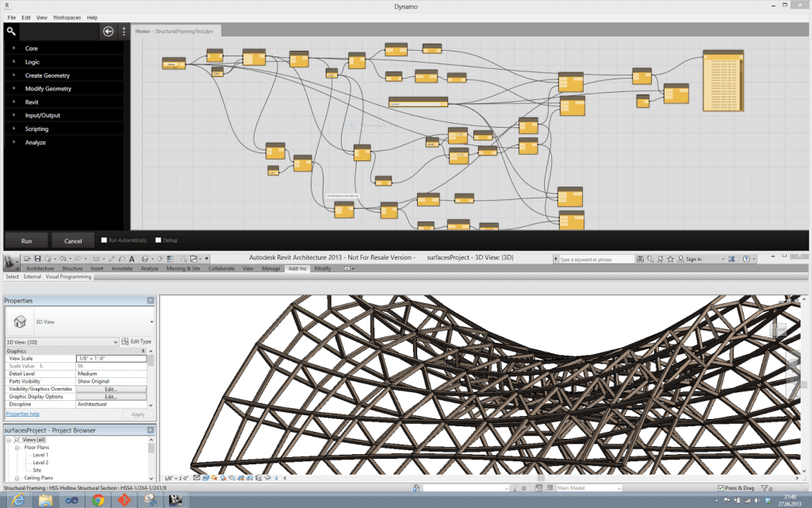Expand the Input/Output category
This screenshot has width=812, height=508.
coord(14,115)
